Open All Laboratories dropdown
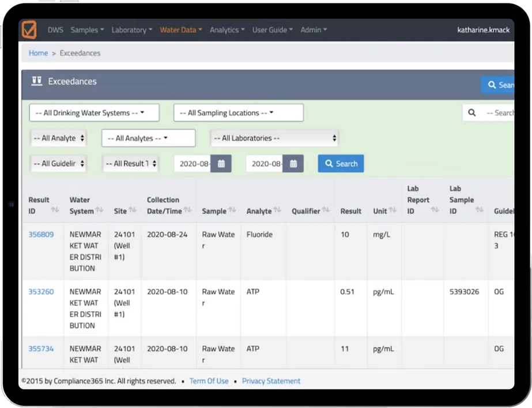Image resolution: width=532 pixels, height=408 pixels. 275,138
